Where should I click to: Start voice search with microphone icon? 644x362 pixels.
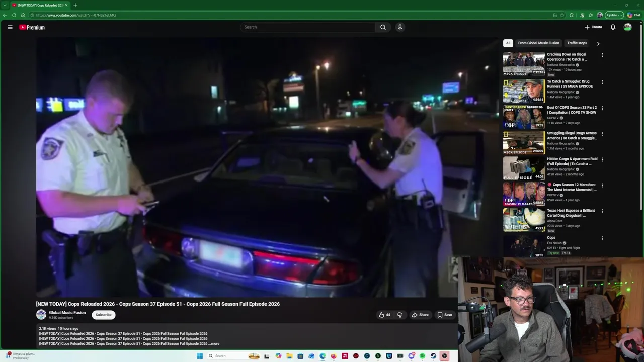pos(400,27)
